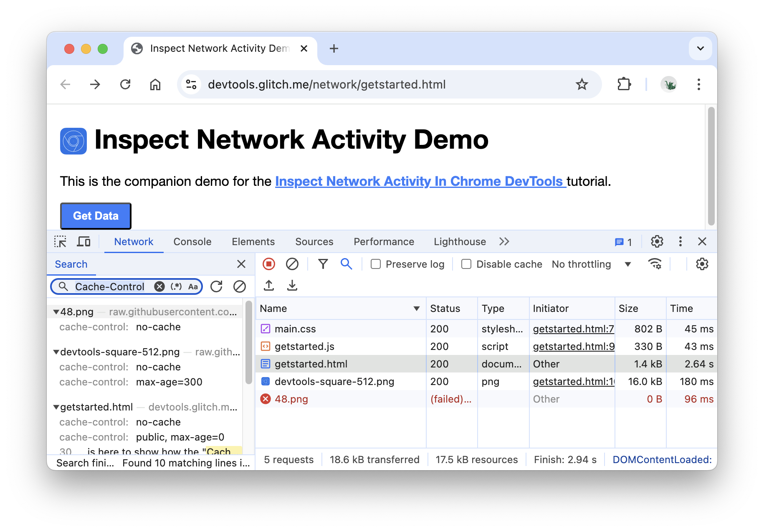Stop recording the network log
764x532 pixels.
[268, 264]
